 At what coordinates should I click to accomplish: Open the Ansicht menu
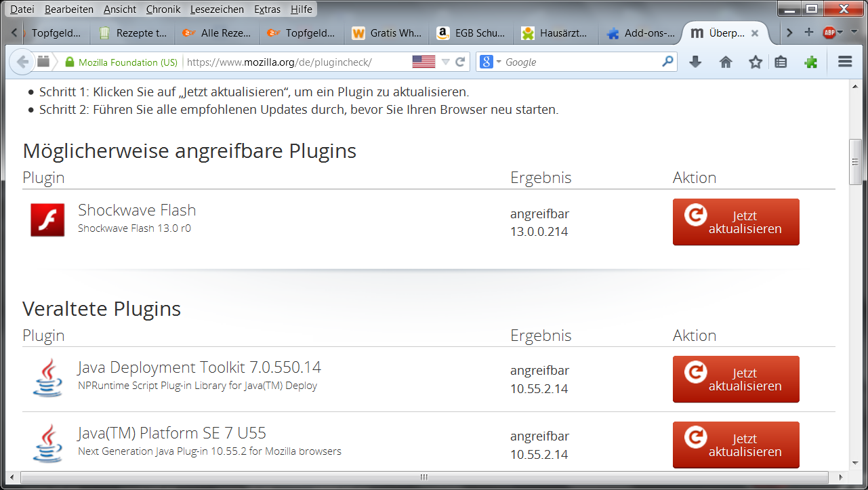coord(120,9)
